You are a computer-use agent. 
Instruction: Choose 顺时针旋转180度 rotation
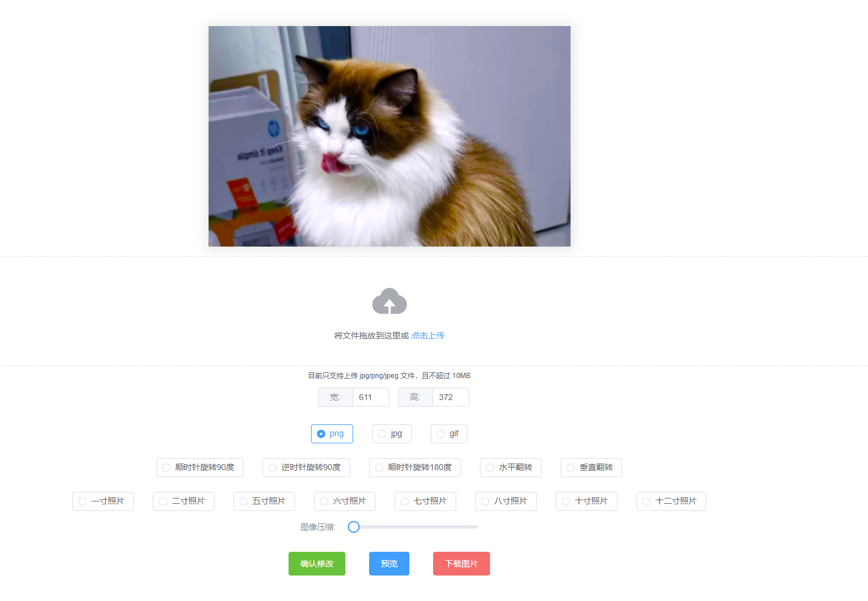click(x=415, y=468)
